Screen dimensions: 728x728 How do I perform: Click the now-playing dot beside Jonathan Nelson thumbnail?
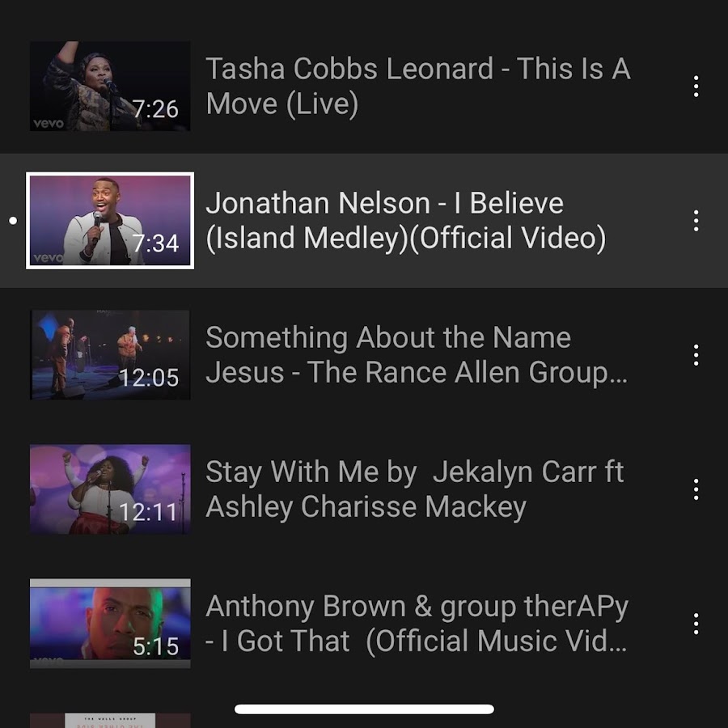point(13,221)
